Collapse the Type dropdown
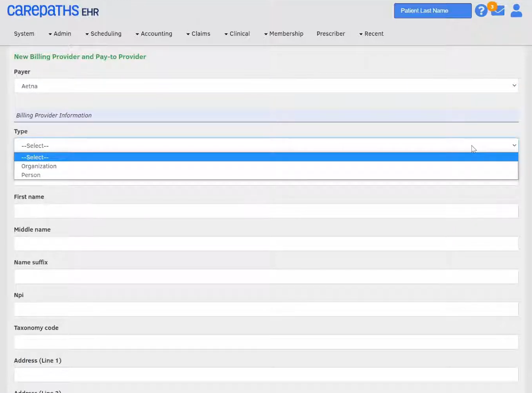Screen dimensions: 532x393 click(266, 146)
